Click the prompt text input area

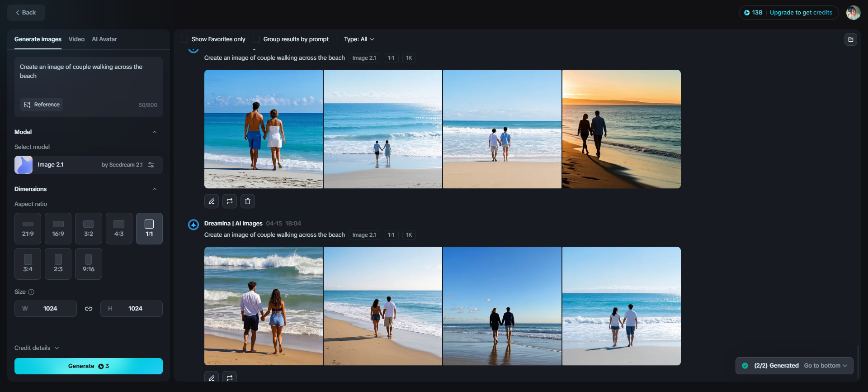coord(89,76)
